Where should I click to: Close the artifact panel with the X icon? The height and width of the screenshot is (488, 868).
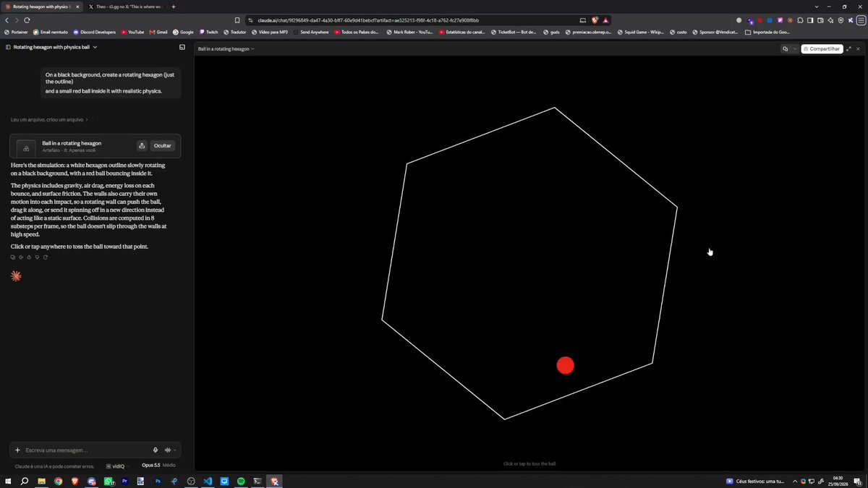pos(859,49)
